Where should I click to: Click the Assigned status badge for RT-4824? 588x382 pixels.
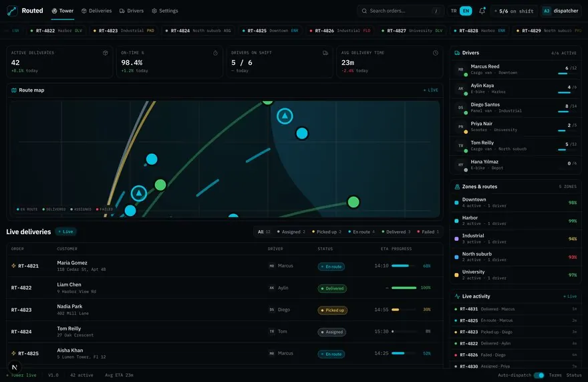(332, 332)
